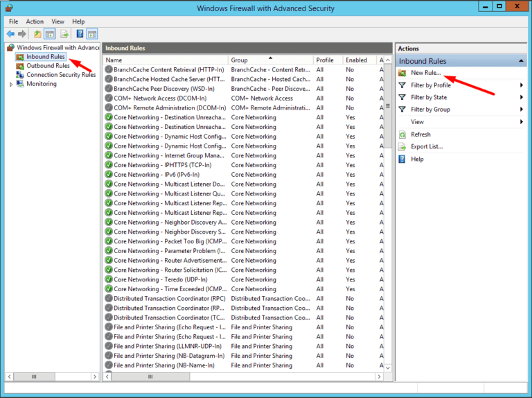Open the File menu

14,21
